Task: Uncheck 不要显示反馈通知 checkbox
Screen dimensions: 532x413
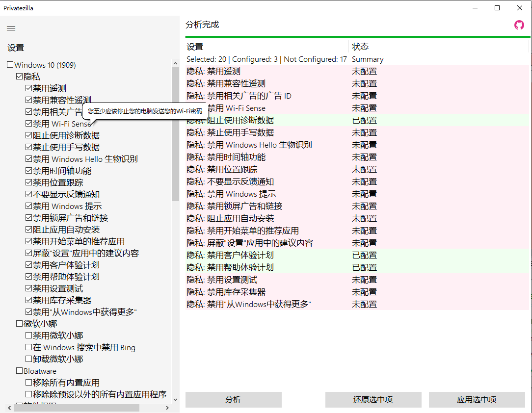Action: [x=29, y=194]
